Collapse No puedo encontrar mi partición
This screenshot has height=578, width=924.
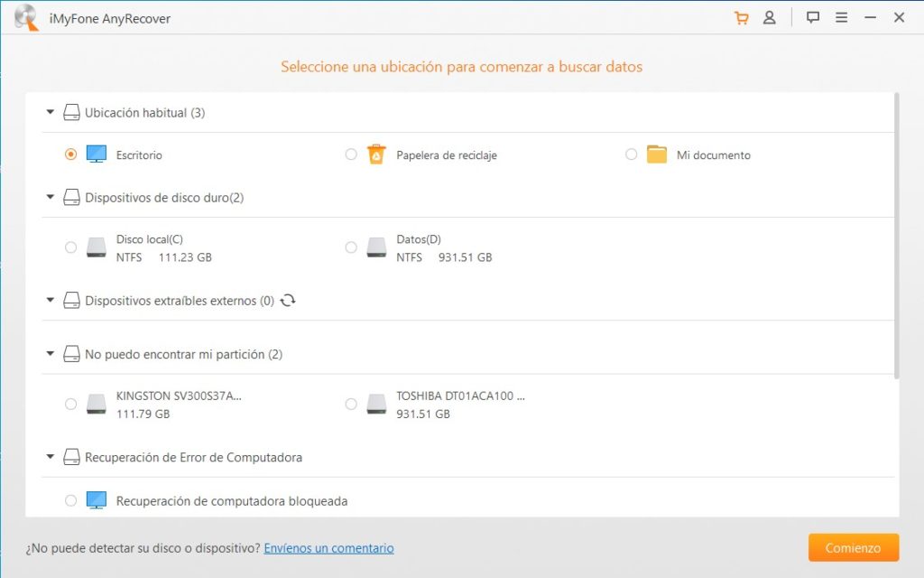(50, 355)
